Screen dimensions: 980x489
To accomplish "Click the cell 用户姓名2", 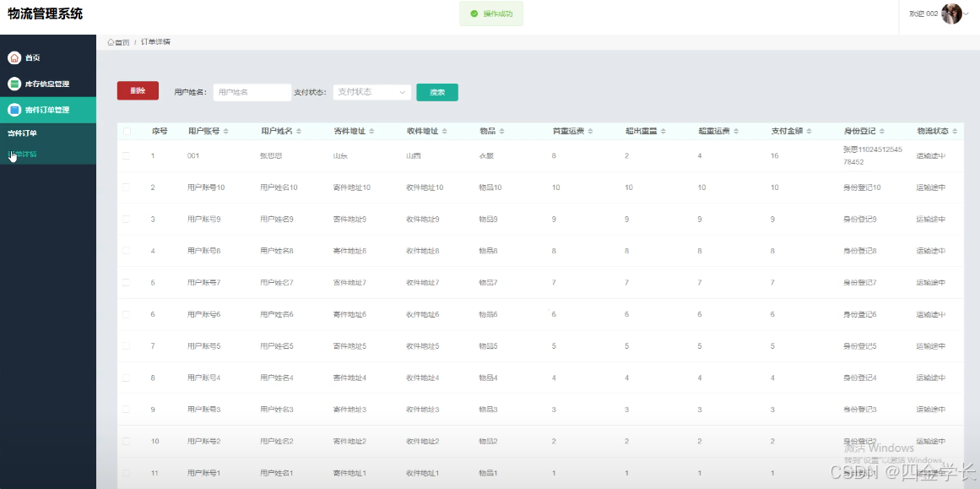I will click(x=277, y=441).
